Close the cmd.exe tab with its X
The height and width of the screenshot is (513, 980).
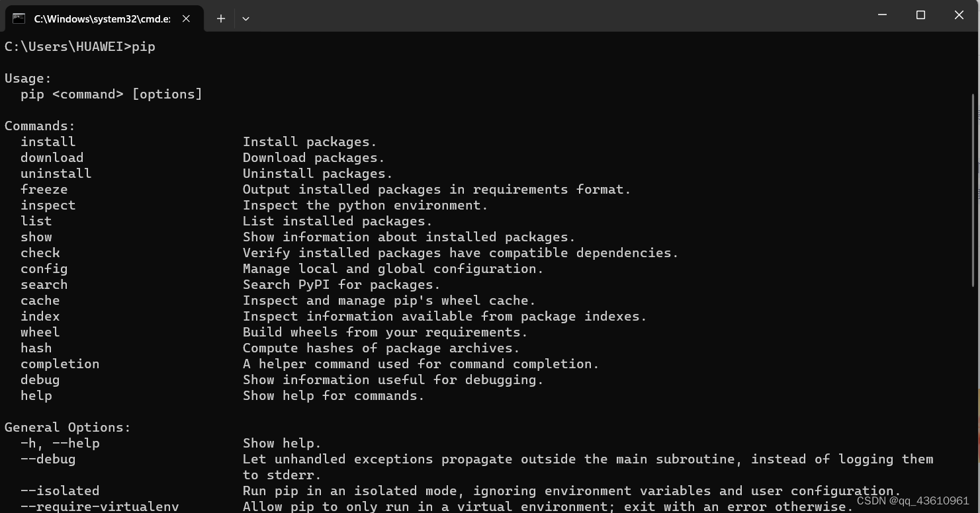click(x=185, y=19)
